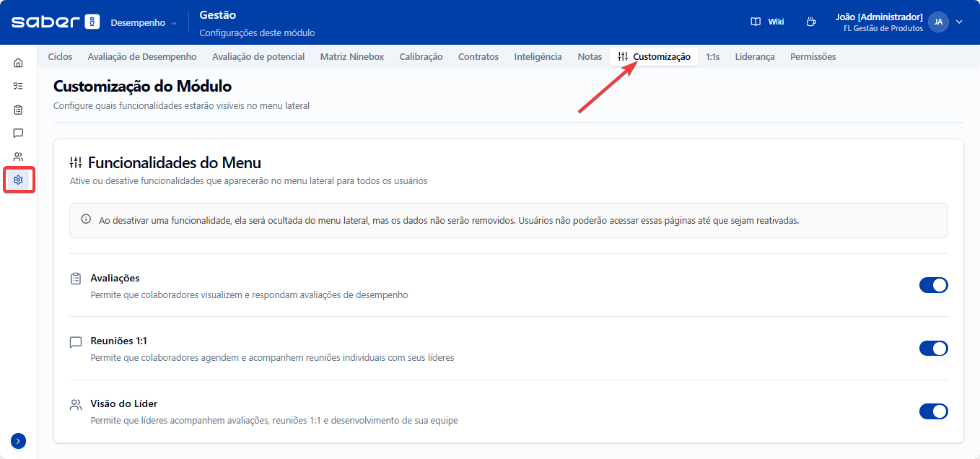Expand the sidebar with the arrow button
980x459 pixels.
point(18,441)
